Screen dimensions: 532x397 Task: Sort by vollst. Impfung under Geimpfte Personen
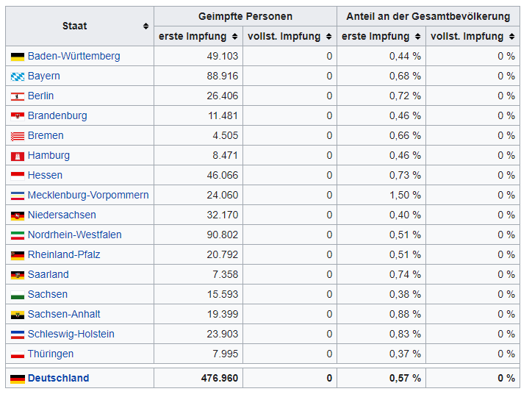328,37
